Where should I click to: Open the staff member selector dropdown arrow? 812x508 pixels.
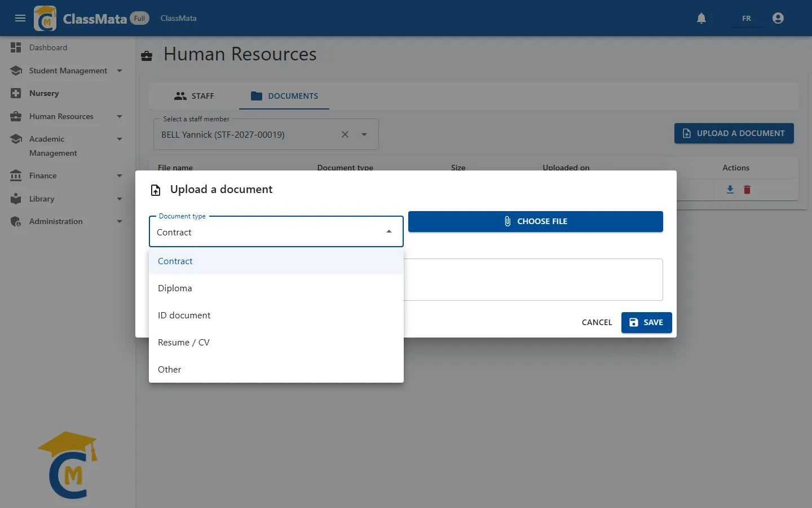pyautogui.click(x=364, y=134)
